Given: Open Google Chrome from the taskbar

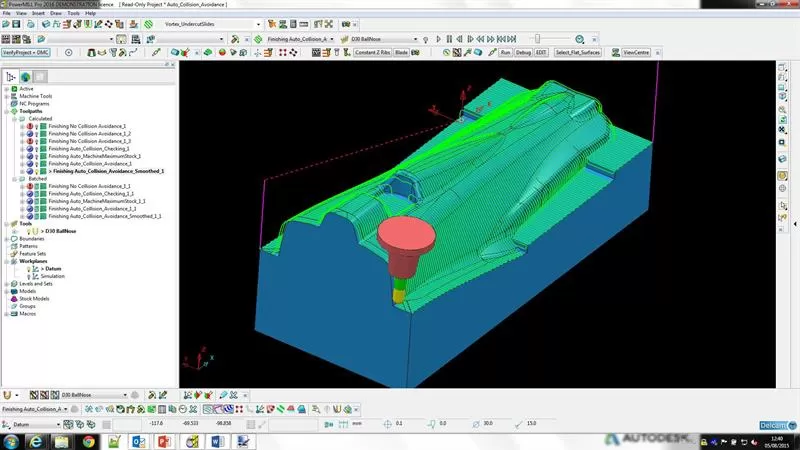Looking at the screenshot, I should pos(89,441).
